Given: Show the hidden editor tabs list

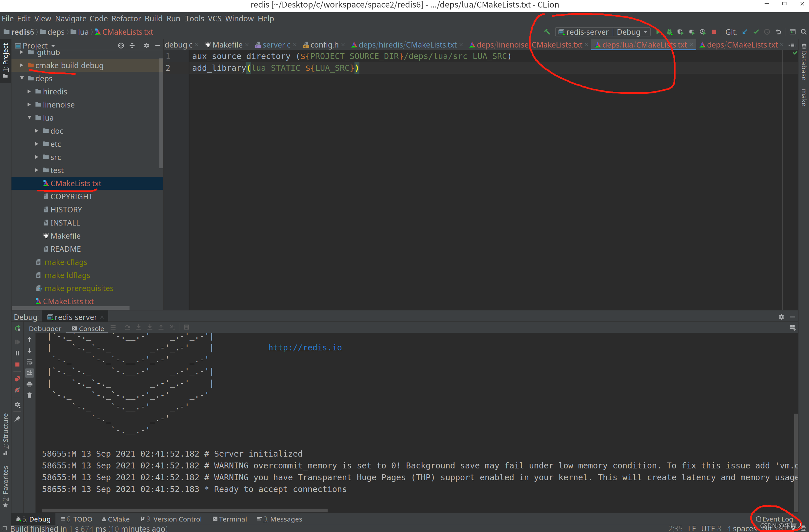Looking at the screenshot, I should pyautogui.click(x=792, y=45).
